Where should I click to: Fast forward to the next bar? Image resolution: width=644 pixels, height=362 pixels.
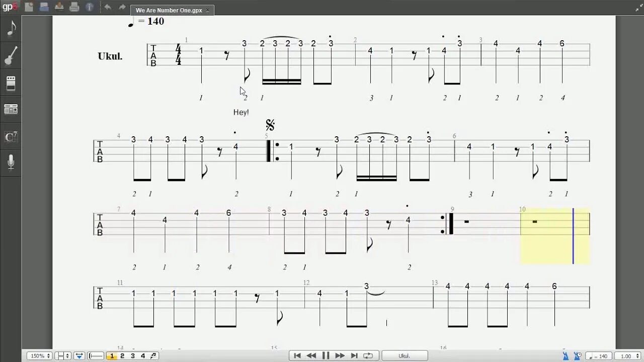tap(340, 356)
